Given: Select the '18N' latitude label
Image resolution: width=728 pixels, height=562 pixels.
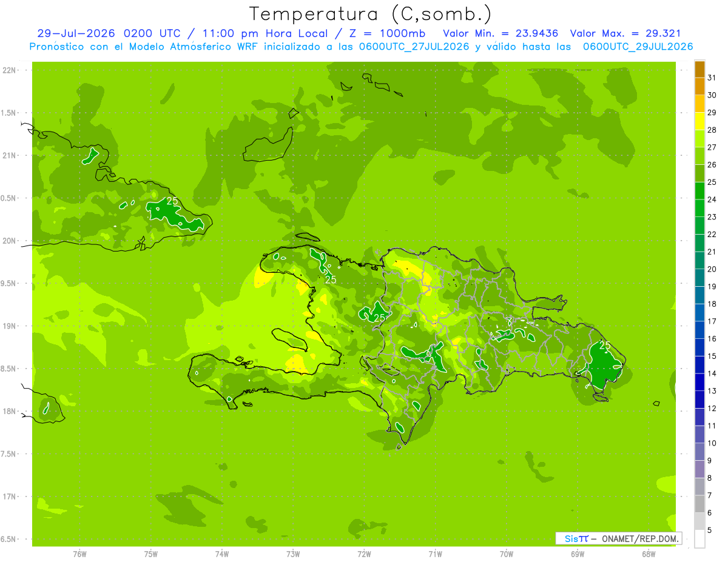Looking at the screenshot, I should 10,411.
